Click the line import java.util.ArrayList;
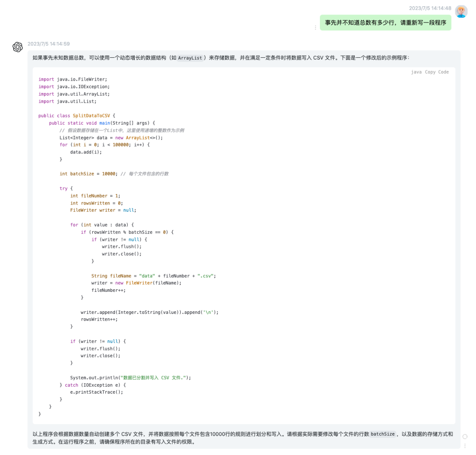The width and height of the screenshot is (476, 455). 74,94
